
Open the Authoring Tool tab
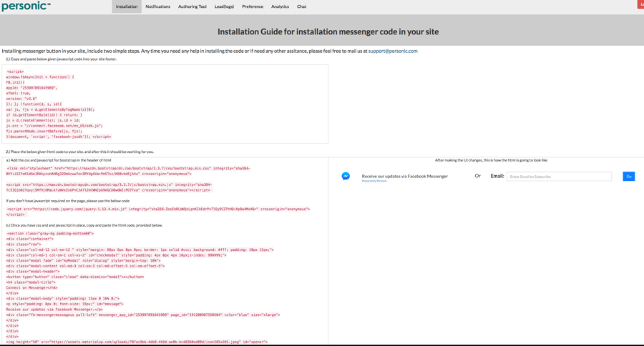(x=192, y=6)
